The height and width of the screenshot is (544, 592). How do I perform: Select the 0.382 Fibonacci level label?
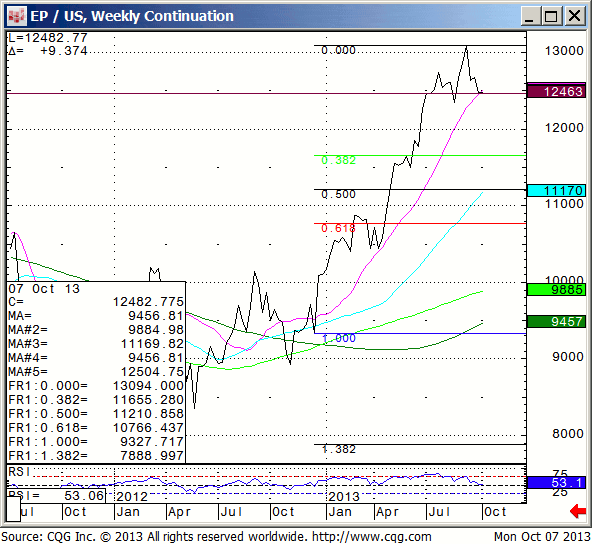(x=338, y=160)
